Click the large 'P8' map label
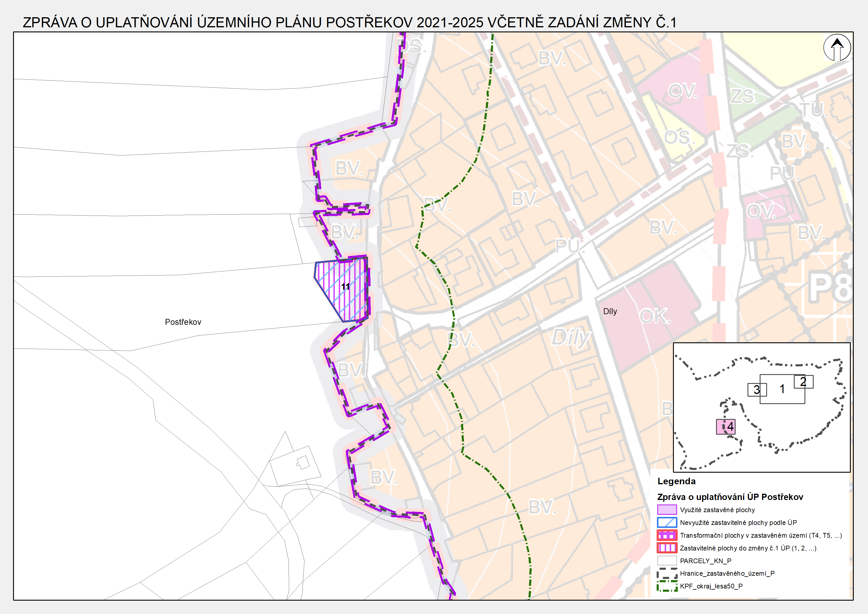The width and height of the screenshot is (868, 614). 831,288
